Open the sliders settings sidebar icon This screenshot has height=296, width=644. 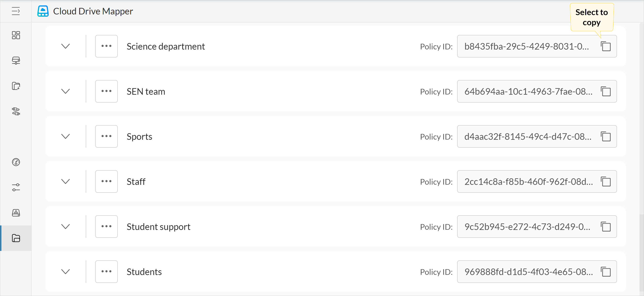pos(16,187)
